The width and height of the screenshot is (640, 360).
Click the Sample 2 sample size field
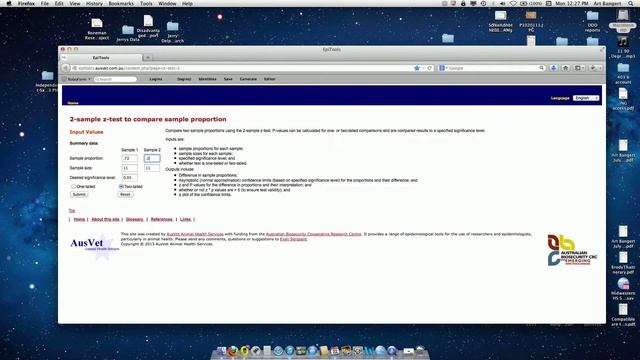coord(152,168)
